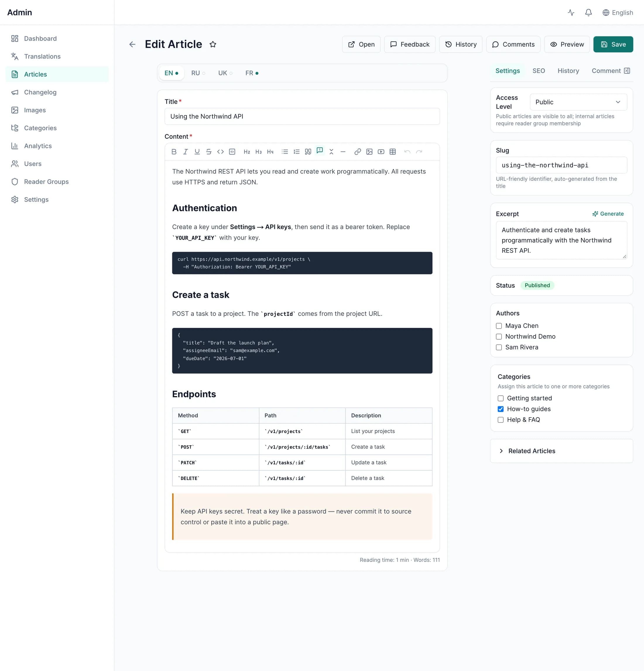The image size is (644, 671).
Task: Uncheck the How-to guides category
Action: tap(501, 409)
